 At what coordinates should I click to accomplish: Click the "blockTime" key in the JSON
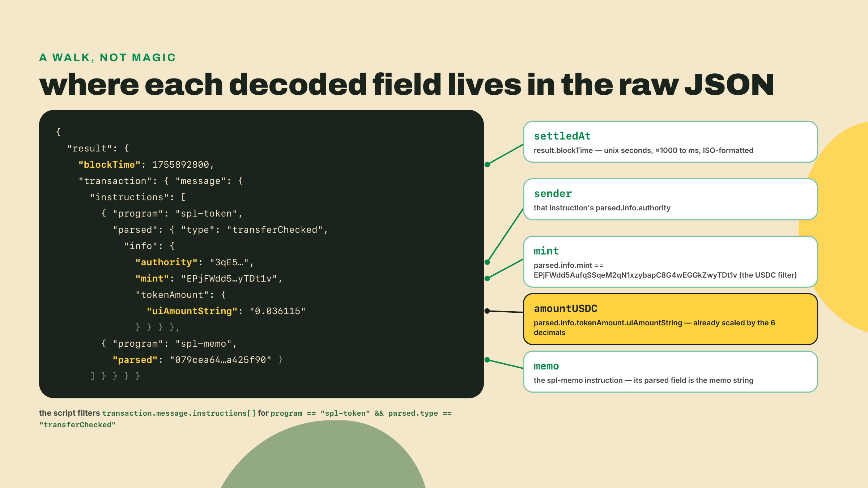tap(109, 165)
